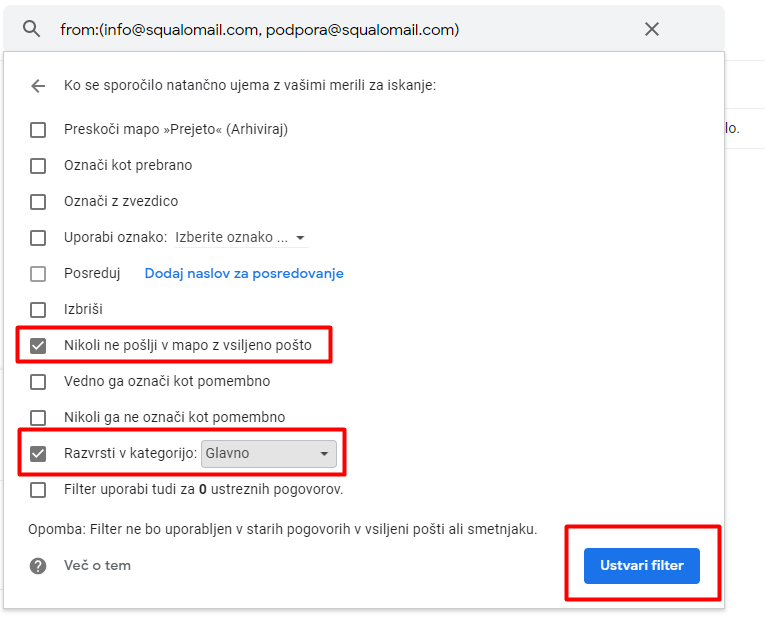Enable 'Preskoči mapo Prejeto (Arhiviraj)' checkbox

[x=38, y=130]
